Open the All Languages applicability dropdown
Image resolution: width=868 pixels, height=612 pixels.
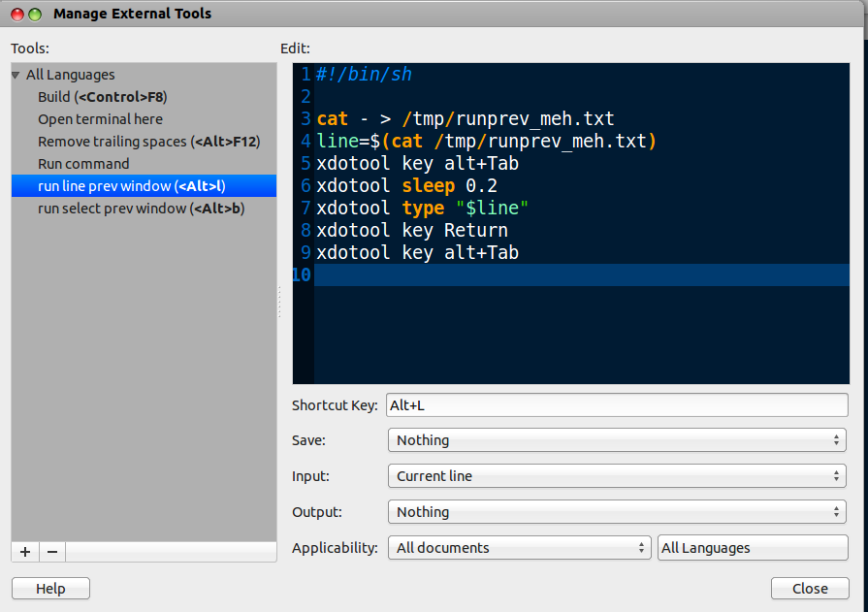pos(753,547)
